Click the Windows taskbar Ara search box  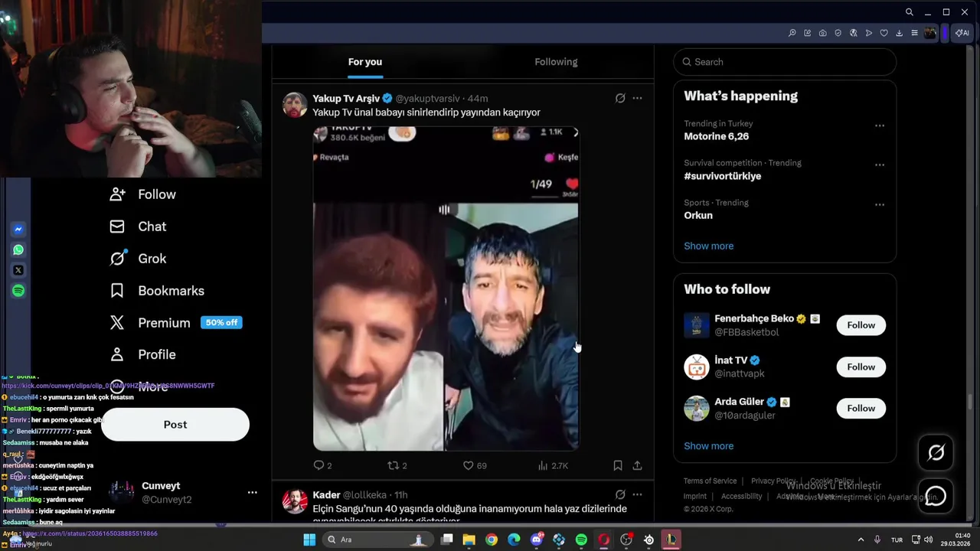pos(377,540)
